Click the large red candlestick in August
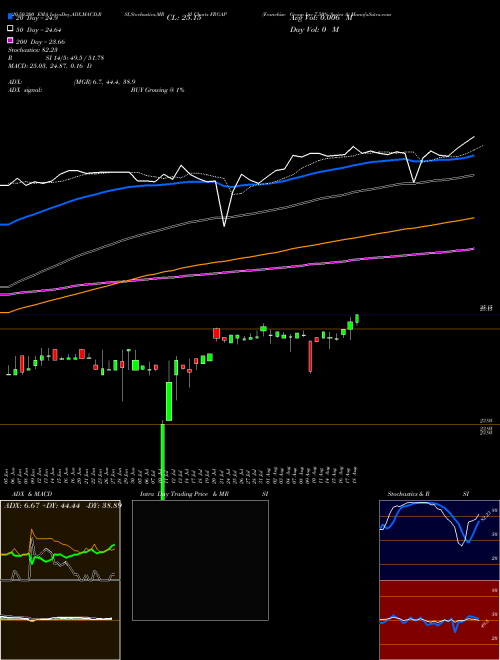The height and width of the screenshot is (660, 500). tap(310, 356)
